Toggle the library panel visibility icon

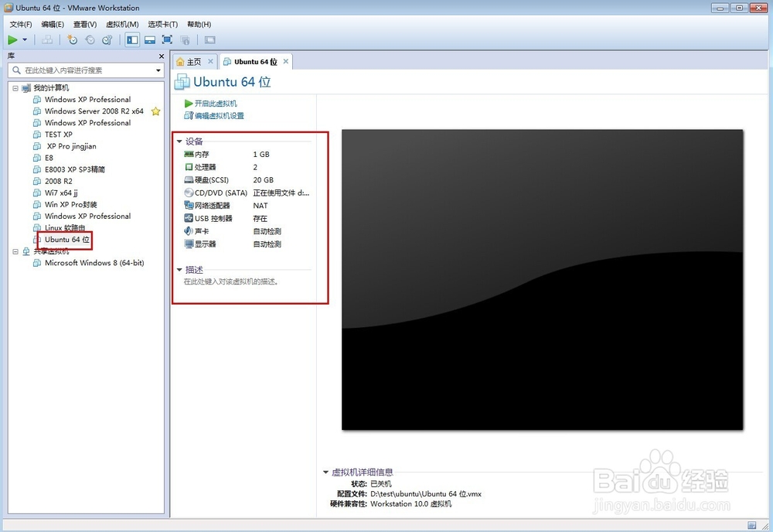click(132, 39)
